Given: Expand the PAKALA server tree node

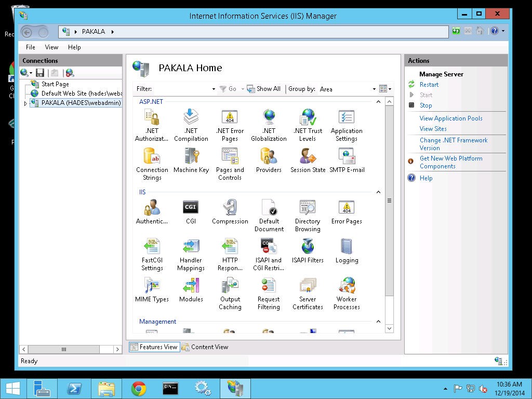Looking at the screenshot, I should (25, 103).
